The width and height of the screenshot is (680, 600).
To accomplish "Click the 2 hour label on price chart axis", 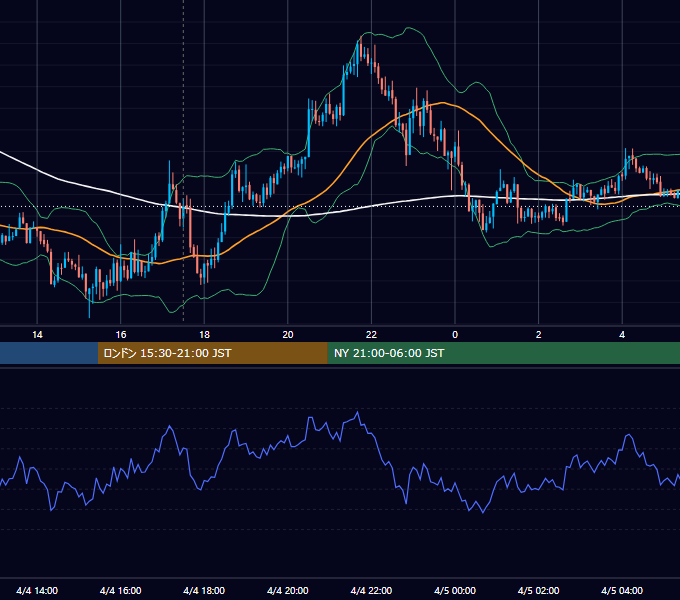I will [539, 335].
